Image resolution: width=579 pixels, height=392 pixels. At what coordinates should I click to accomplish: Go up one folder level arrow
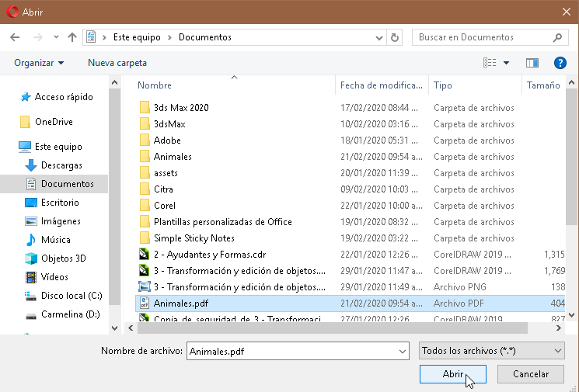pos(72,37)
